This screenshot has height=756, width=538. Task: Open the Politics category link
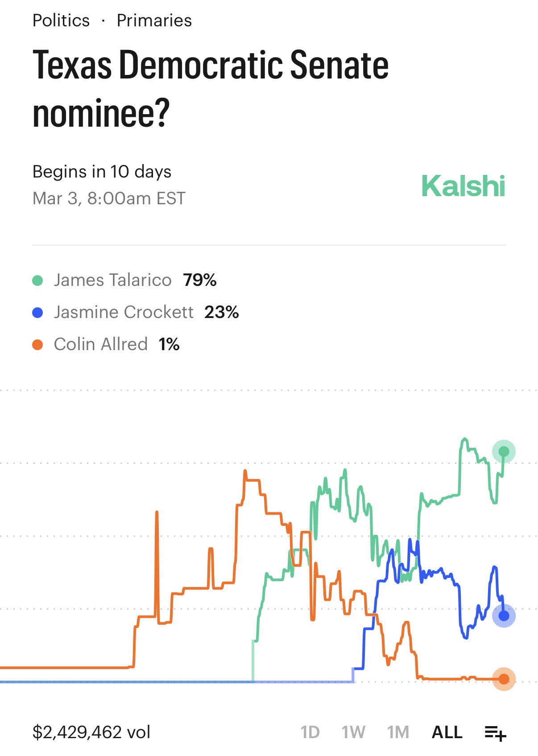[x=61, y=21]
